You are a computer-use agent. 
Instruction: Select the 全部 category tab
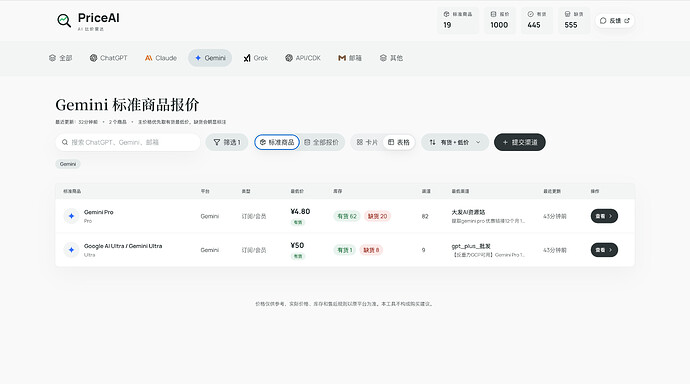click(61, 58)
